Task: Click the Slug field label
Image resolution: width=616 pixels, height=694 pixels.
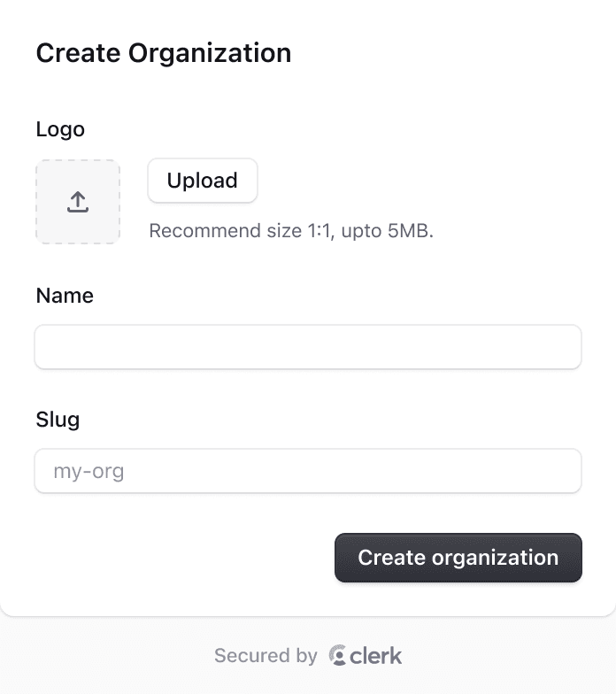Action: click(58, 420)
